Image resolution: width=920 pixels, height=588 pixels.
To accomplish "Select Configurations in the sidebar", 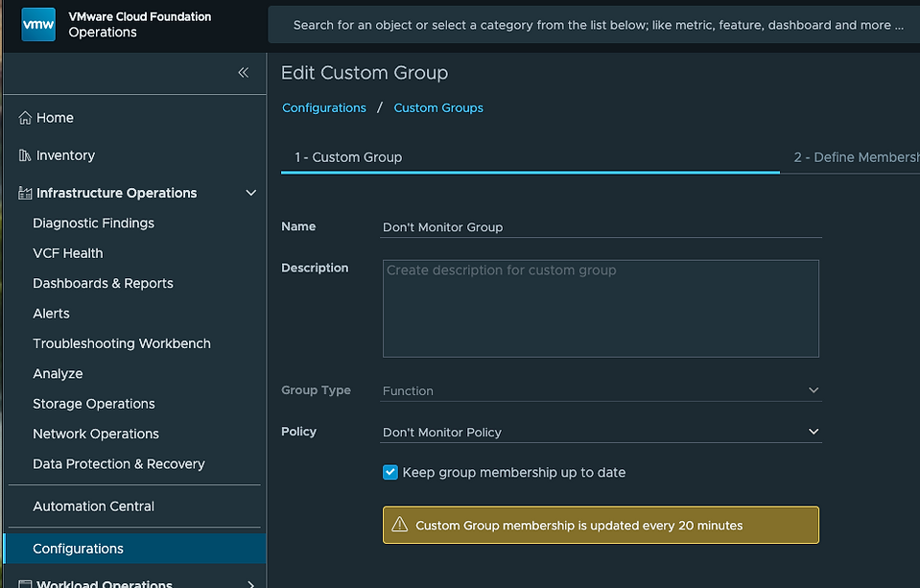I will [135, 549].
